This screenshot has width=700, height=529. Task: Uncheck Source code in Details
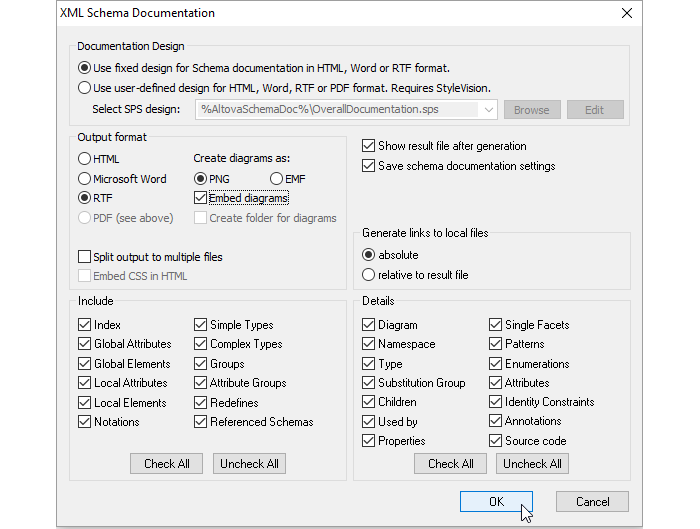coord(497,441)
